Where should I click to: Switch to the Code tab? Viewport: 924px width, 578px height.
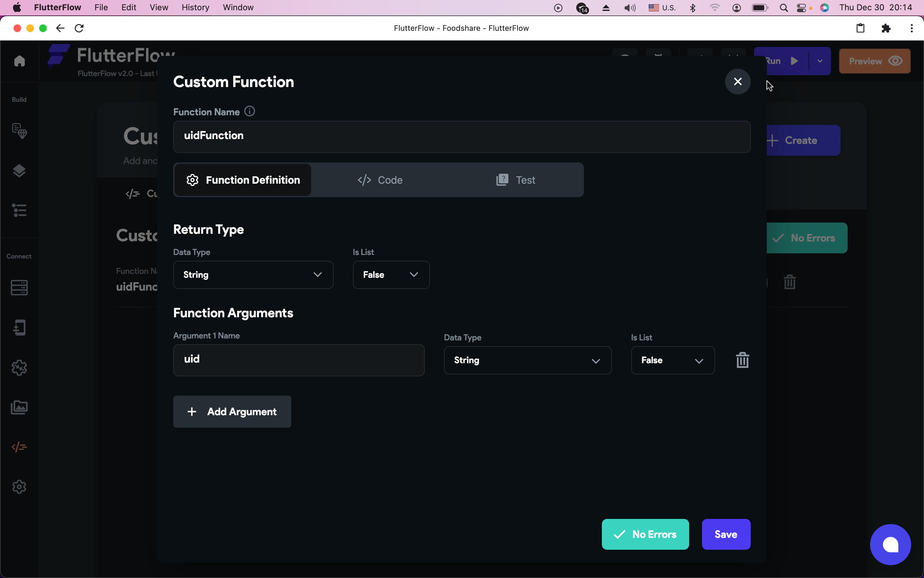point(380,180)
